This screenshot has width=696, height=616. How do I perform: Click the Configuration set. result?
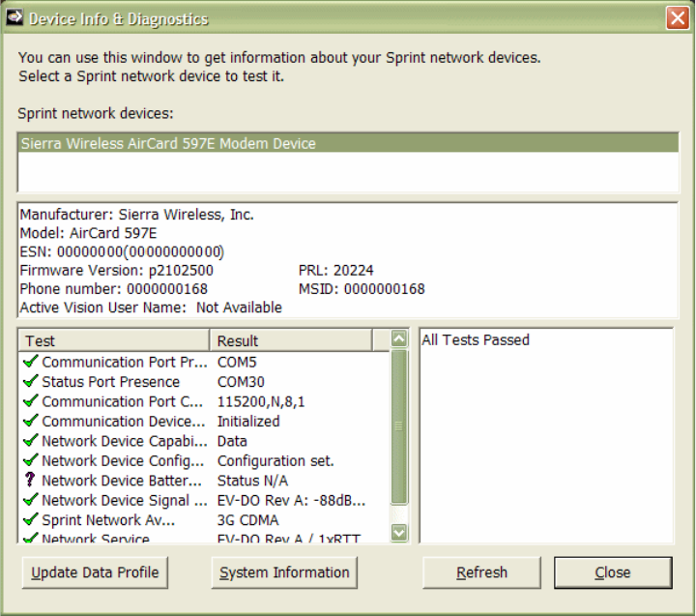pos(275,460)
